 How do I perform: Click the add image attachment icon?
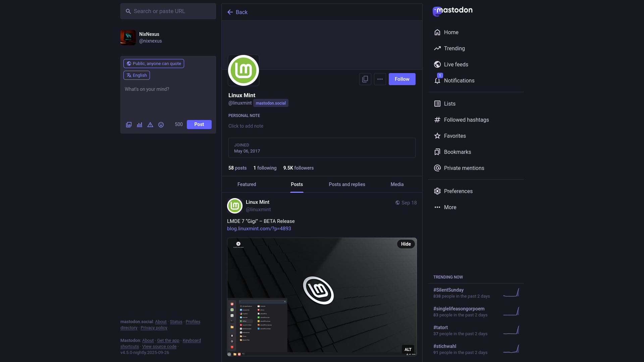point(129,125)
